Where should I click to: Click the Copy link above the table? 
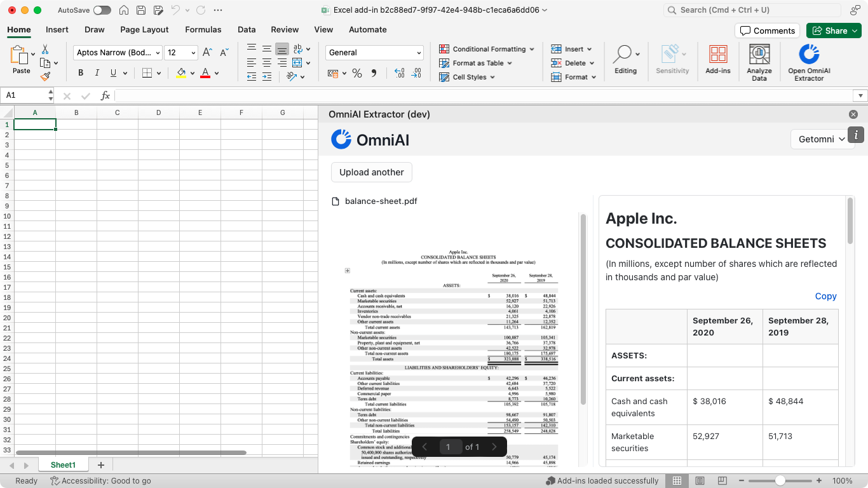tap(826, 296)
